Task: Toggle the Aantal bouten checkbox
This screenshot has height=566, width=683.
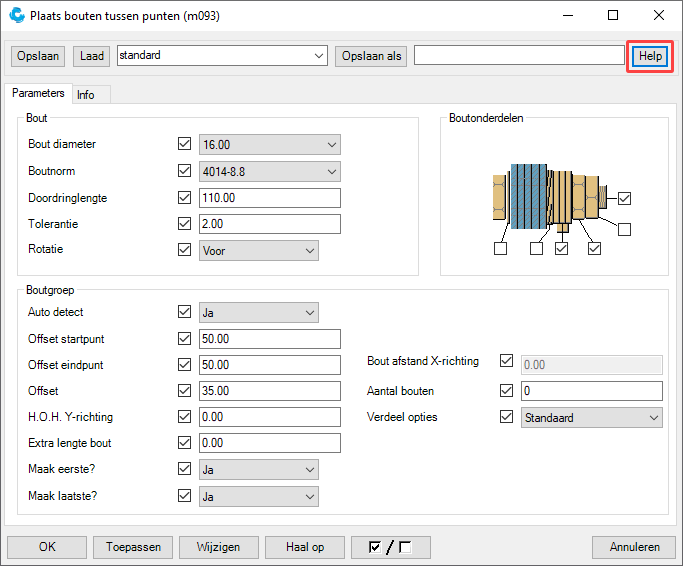Action: 506,390
